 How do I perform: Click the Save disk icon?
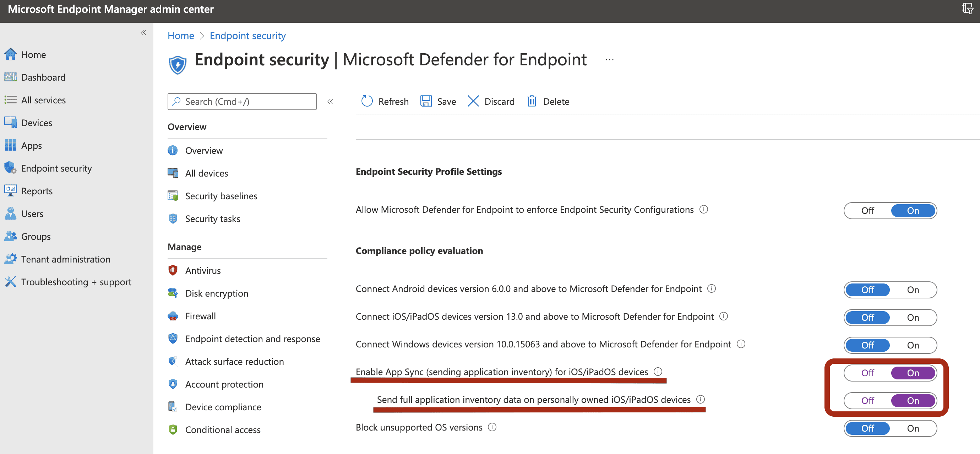426,101
